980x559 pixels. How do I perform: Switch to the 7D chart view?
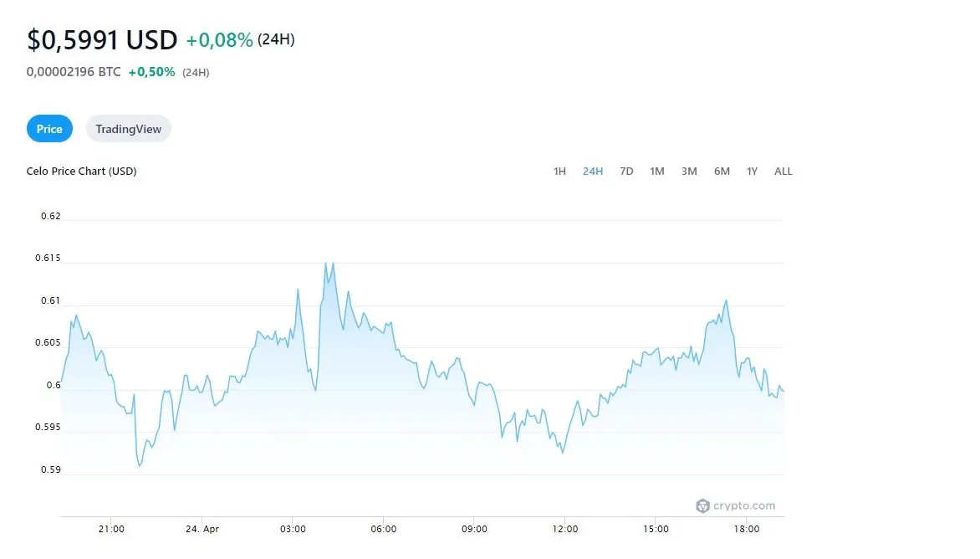point(626,171)
